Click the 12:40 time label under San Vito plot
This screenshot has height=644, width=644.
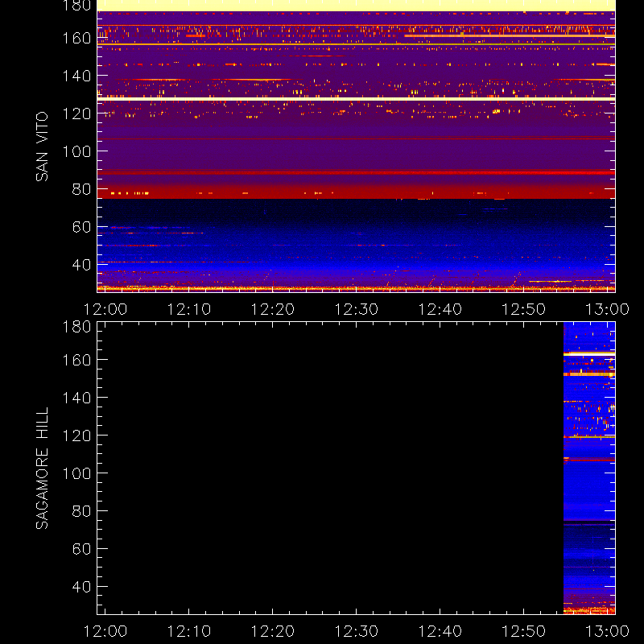click(x=440, y=309)
